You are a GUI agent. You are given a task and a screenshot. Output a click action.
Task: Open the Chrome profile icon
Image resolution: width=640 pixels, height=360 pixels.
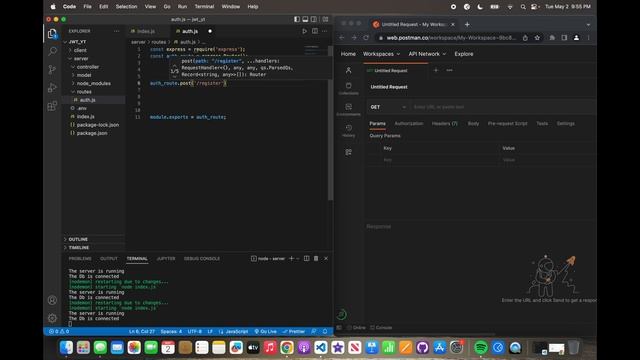pyautogui.click(x=576, y=38)
